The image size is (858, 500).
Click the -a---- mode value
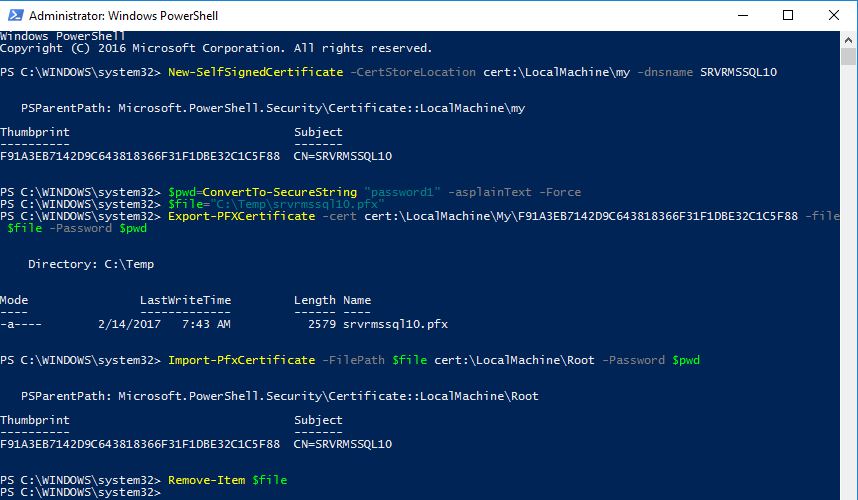coord(21,324)
